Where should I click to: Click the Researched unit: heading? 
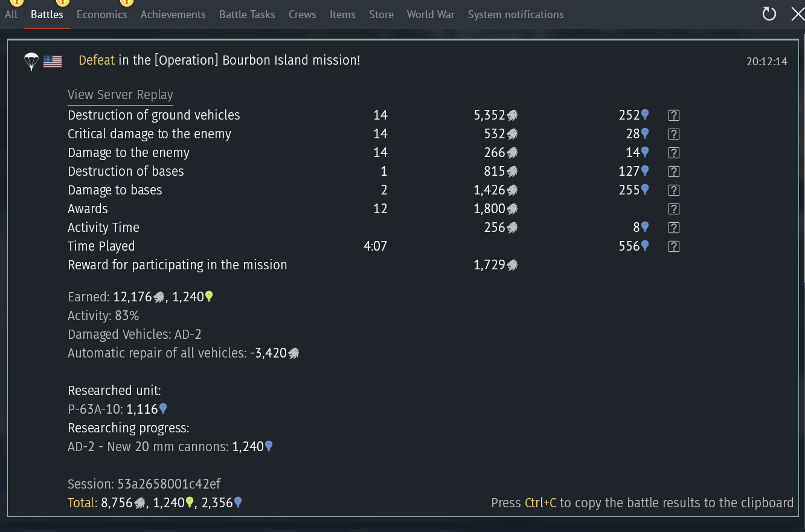(114, 391)
